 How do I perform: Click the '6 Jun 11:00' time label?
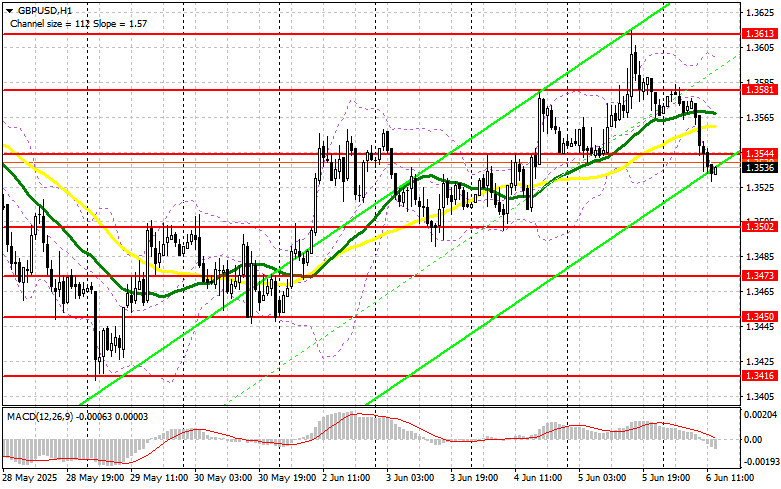point(730,478)
